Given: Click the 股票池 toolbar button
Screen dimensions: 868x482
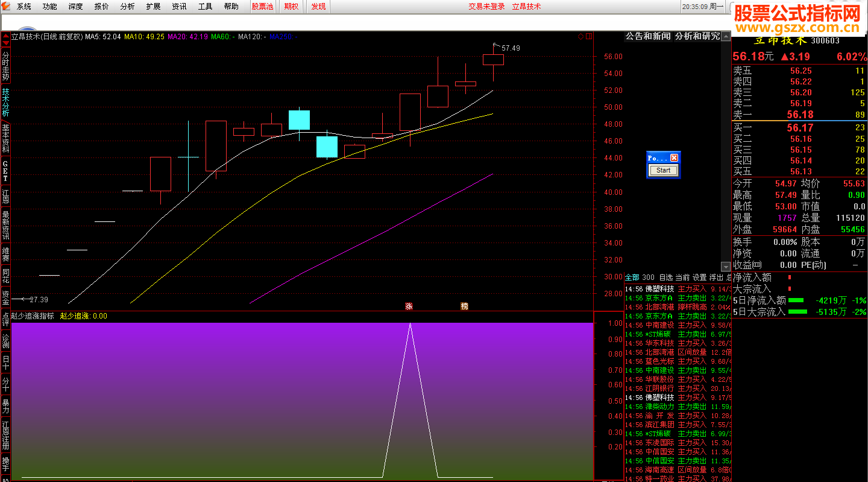Looking at the screenshot, I should [262, 7].
